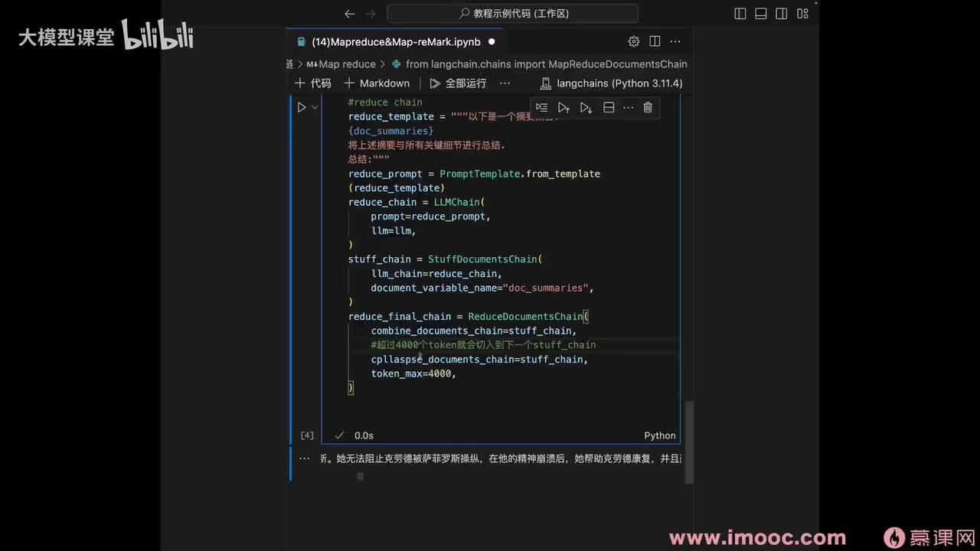Add a new code cell with 代码
This screenshot has width=980, height=551.
313,83
